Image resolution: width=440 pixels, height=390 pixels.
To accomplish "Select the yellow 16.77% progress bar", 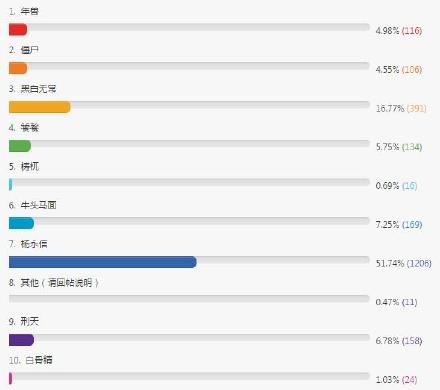I will click(40, 107).
